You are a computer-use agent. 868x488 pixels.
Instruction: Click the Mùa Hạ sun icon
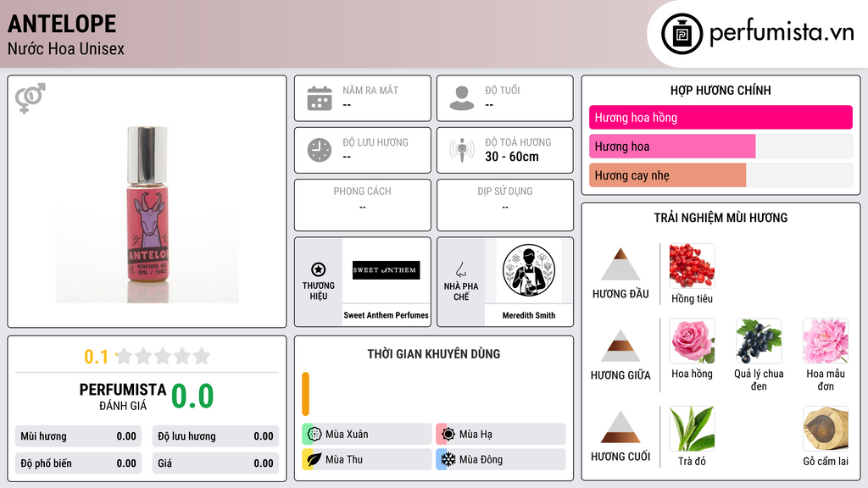(448, 434)
